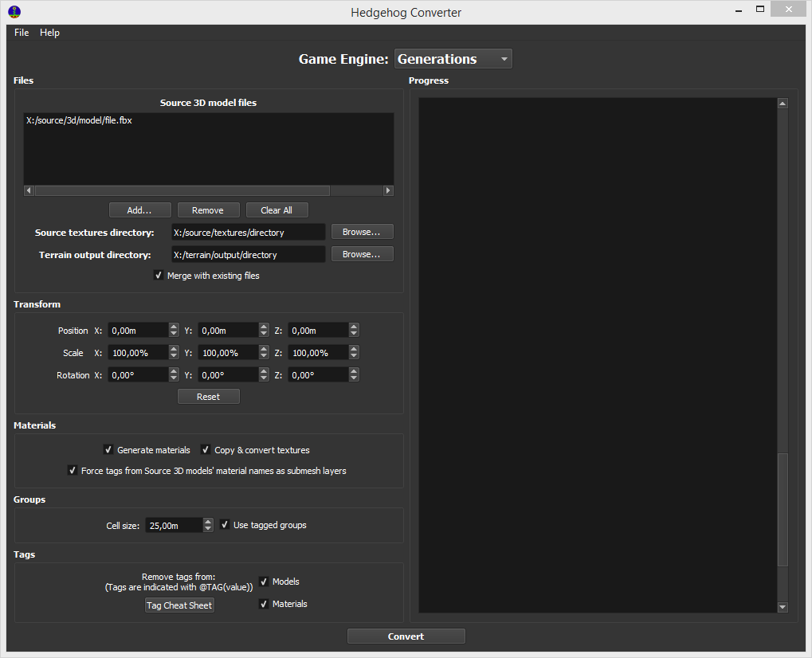
Task: Increase Scale Y with up arrow
Action: 264,349
